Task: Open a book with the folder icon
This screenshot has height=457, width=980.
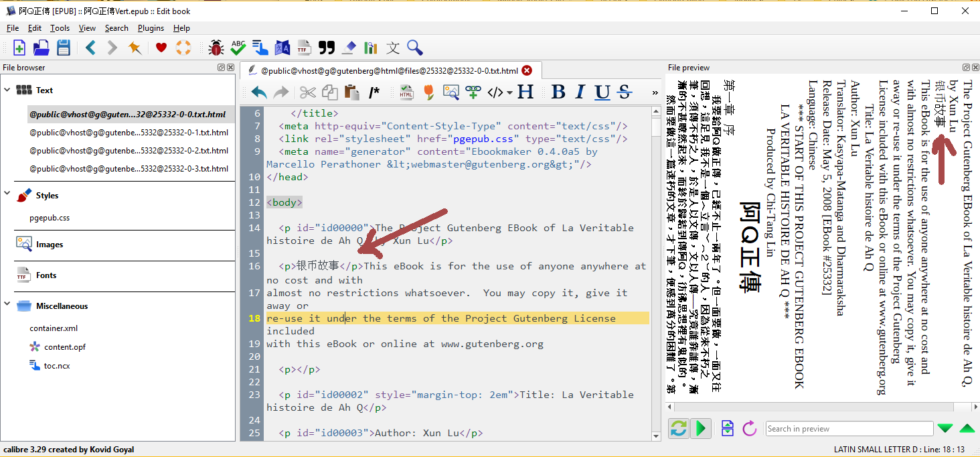Action: tap(42, 48)
